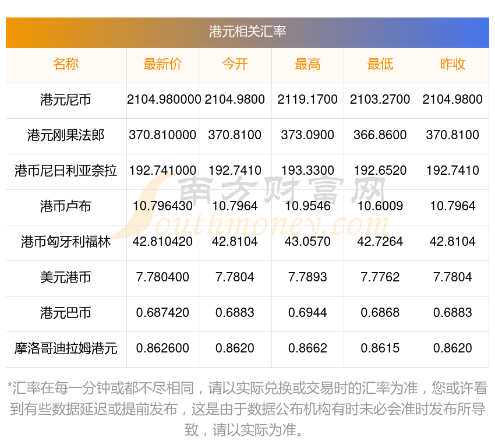Select 2104.9800 under 昨收
Screen dimensions: 495x448
[452, 100]
